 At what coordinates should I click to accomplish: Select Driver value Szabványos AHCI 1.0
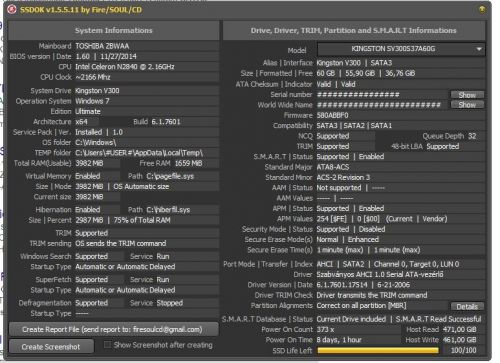380,274
